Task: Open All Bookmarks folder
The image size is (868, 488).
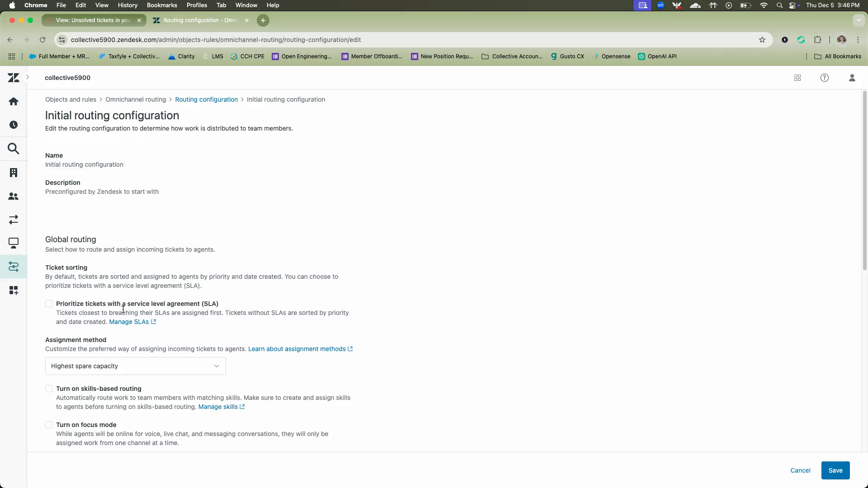Action: click(x=838, y=56)
